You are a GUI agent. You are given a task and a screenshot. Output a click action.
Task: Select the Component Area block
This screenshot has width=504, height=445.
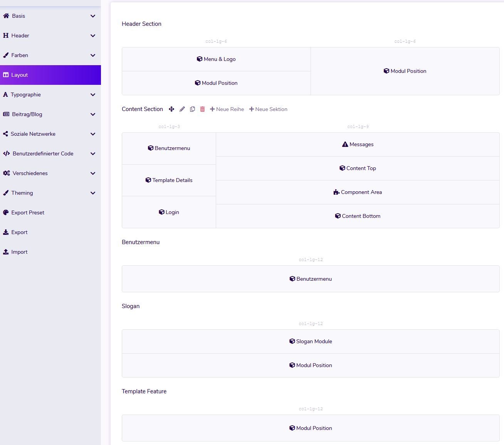(x=358, y=192)
